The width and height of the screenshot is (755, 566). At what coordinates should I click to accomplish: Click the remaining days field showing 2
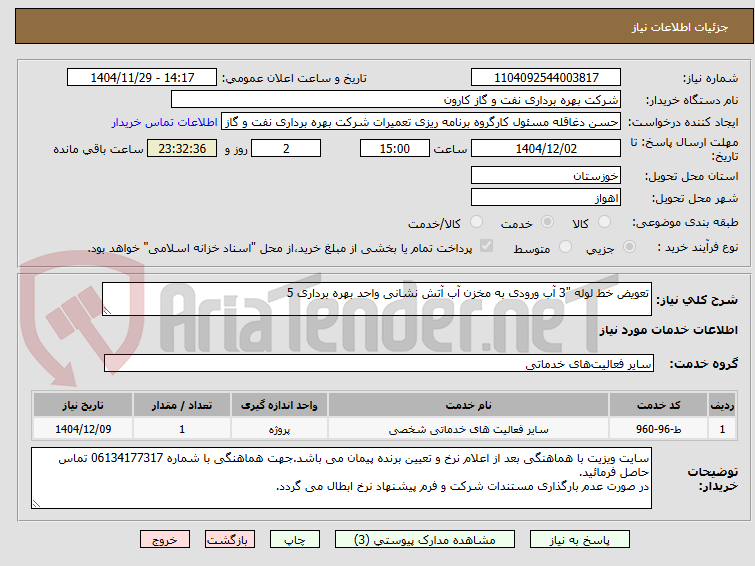[x=286, y=148]
